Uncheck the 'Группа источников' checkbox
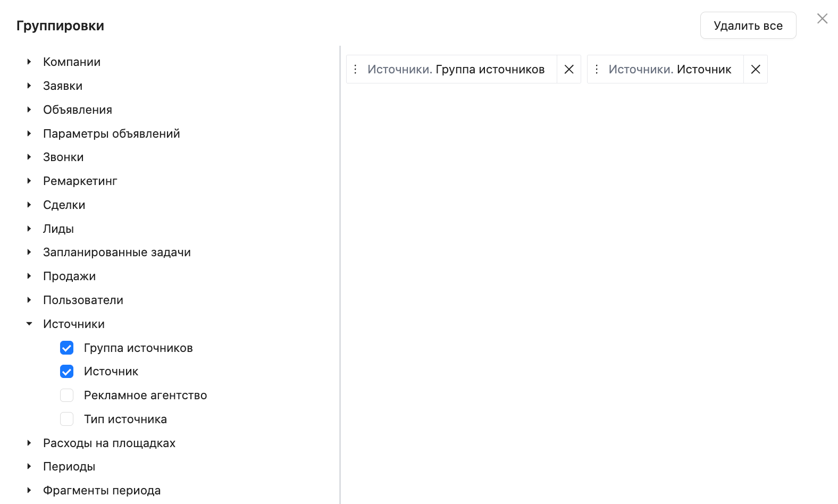 (x=67, y=348)
